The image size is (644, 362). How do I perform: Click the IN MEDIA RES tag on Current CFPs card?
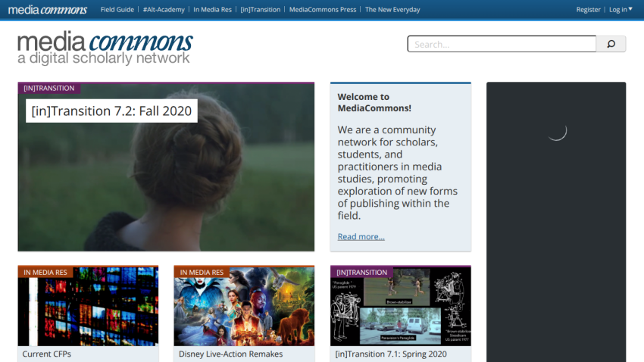click(x=45, y=272)
